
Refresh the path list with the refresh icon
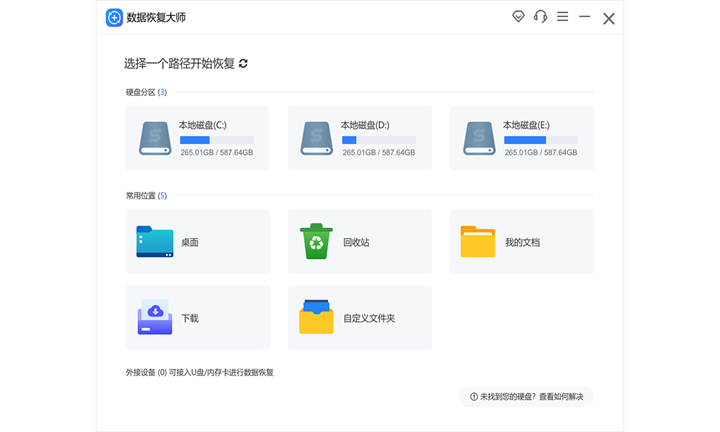243,63
